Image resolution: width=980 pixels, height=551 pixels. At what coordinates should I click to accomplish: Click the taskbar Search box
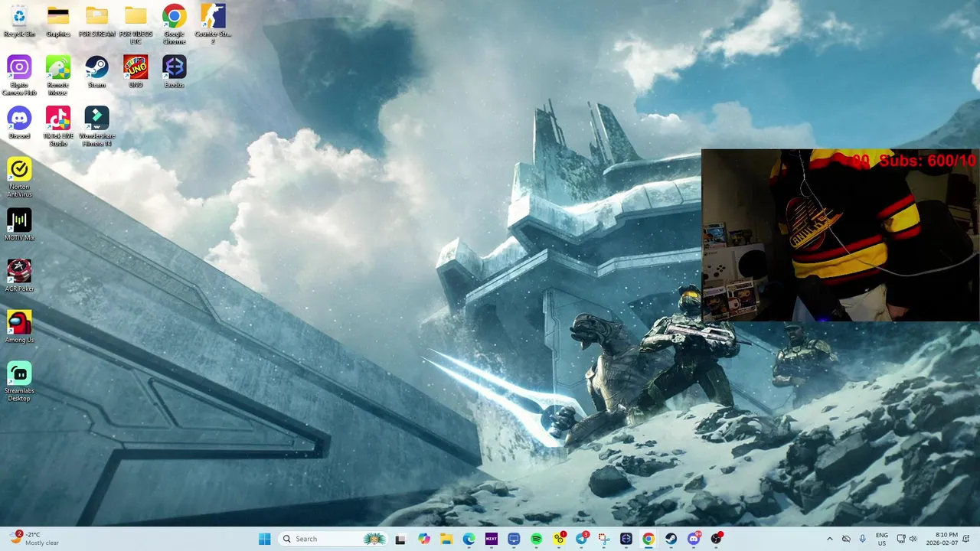tap(332, 539)
